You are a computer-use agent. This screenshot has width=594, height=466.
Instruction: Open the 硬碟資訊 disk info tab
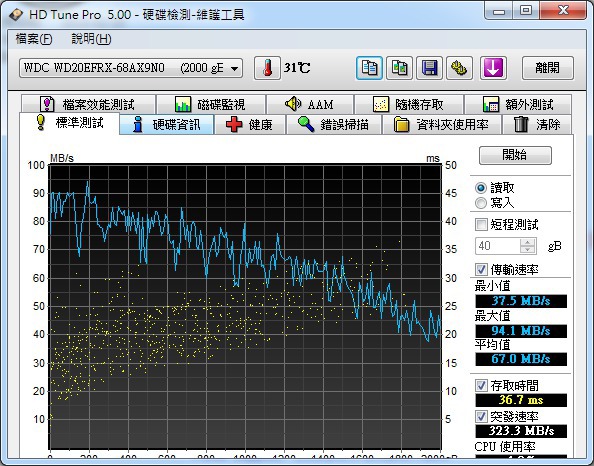[x=167, y=125]
